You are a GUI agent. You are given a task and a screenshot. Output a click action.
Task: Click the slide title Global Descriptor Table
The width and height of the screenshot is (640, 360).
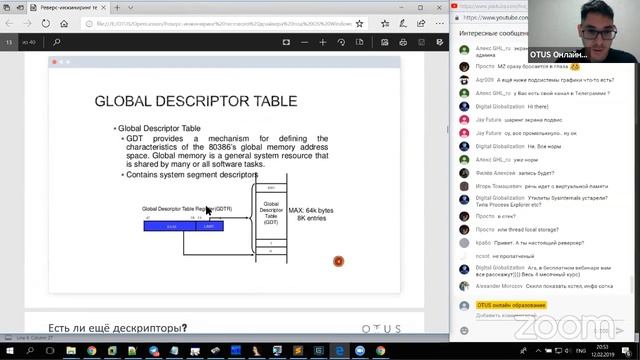(196, 101)
